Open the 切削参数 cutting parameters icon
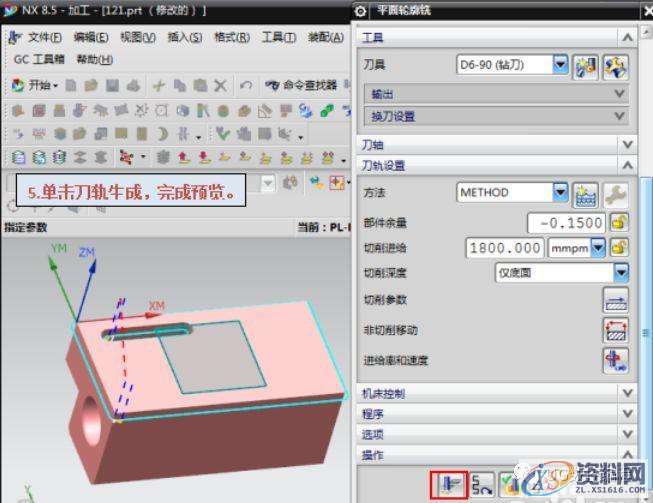This screenshot has width=653, height=503. pyautogui.click(x=616, y=301)
